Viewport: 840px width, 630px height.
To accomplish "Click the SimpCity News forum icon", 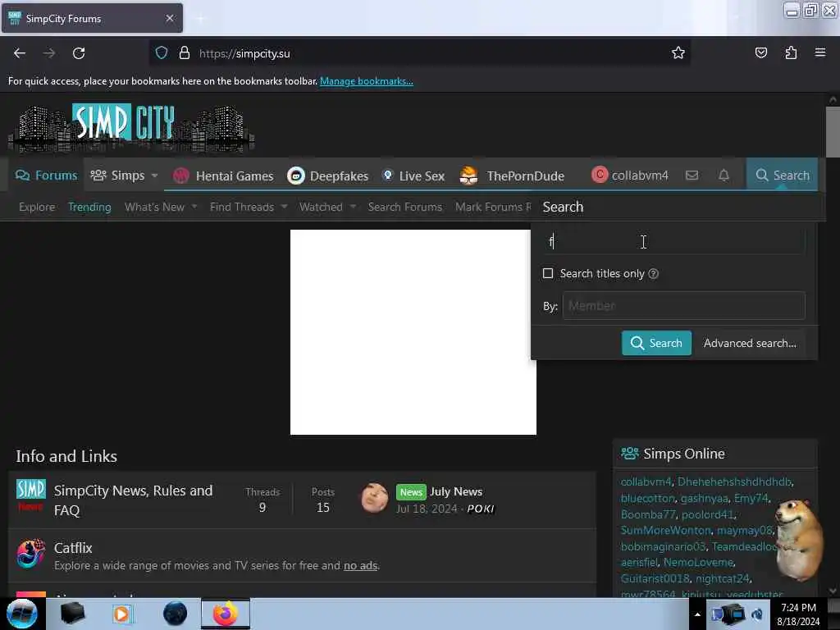I will click(31, 495).
